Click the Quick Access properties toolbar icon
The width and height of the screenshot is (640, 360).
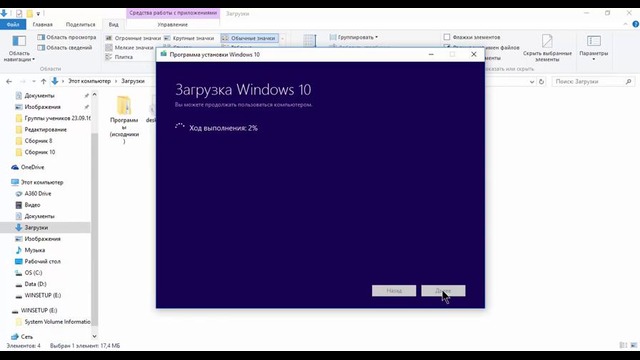point(19,13)
